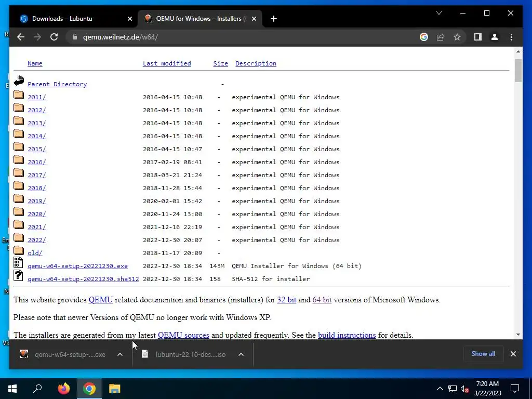Expand options for qemu-w64-setup download
Screen dimensions: 532x399
coord(120,354)
